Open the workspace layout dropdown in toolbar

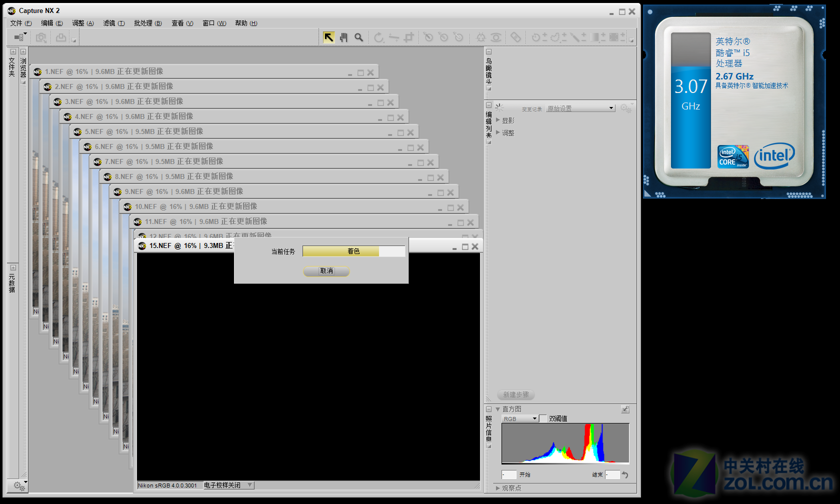20,37
